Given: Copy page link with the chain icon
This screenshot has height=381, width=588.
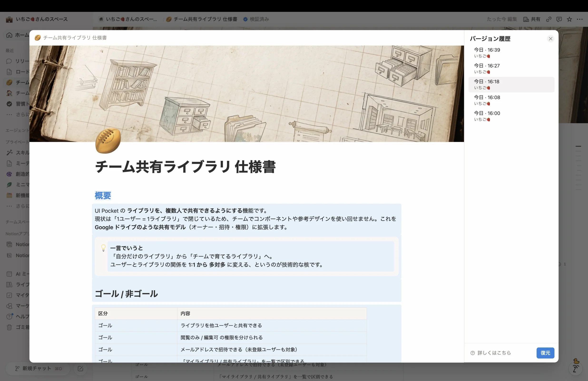Looking at the screenshot, I should point(549,19).
